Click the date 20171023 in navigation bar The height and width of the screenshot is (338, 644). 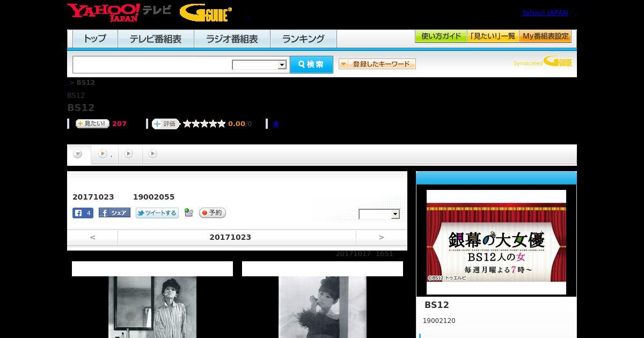pyautogui.click(x=230, y=237)
